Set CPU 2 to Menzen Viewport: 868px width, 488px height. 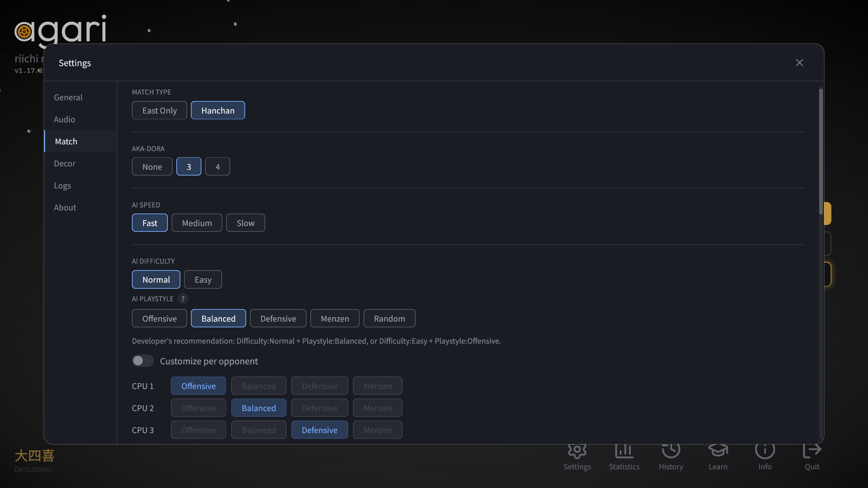tap(377, 408)
